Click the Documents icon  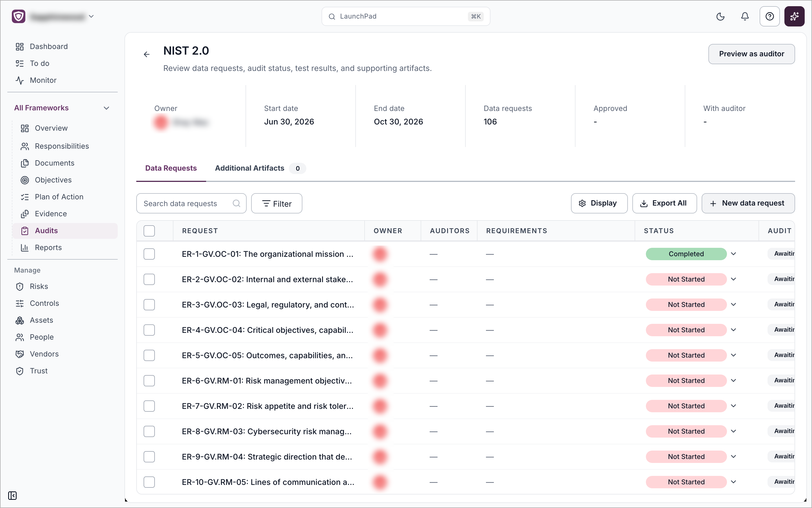25,163
